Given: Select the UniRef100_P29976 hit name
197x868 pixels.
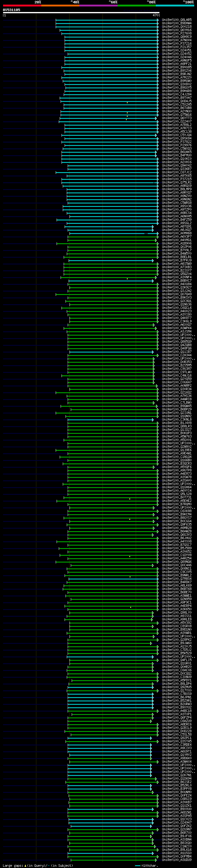Looking at the screenshot, I should point(176,145).
